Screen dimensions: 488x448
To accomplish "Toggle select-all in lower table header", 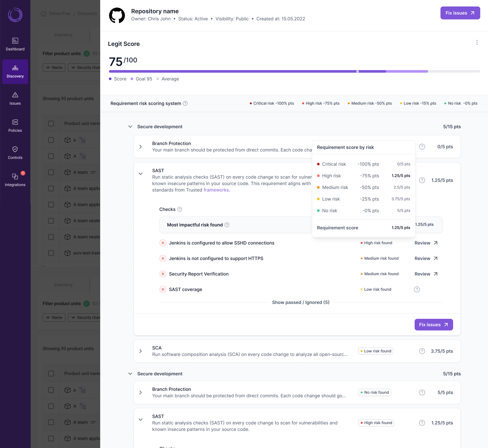I will (51, 373).
